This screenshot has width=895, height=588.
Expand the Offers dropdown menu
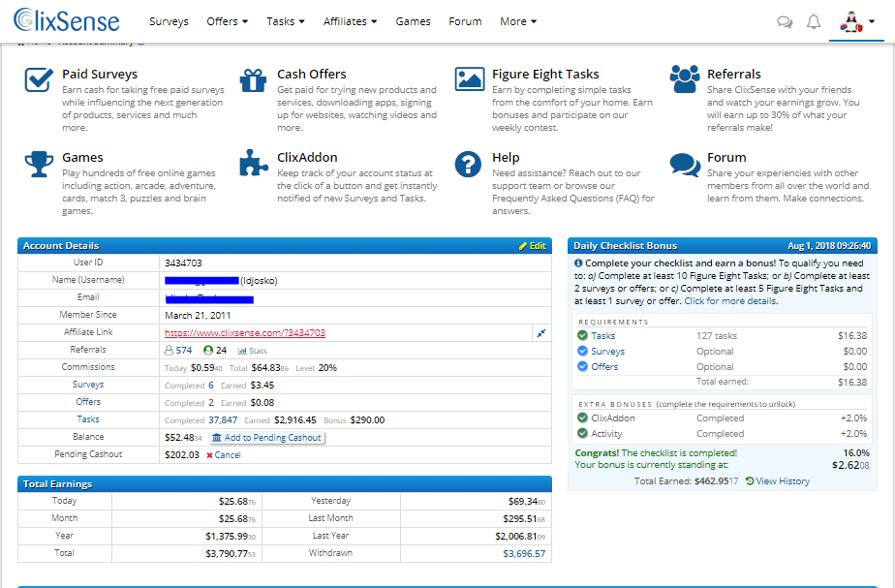(228, 21)
